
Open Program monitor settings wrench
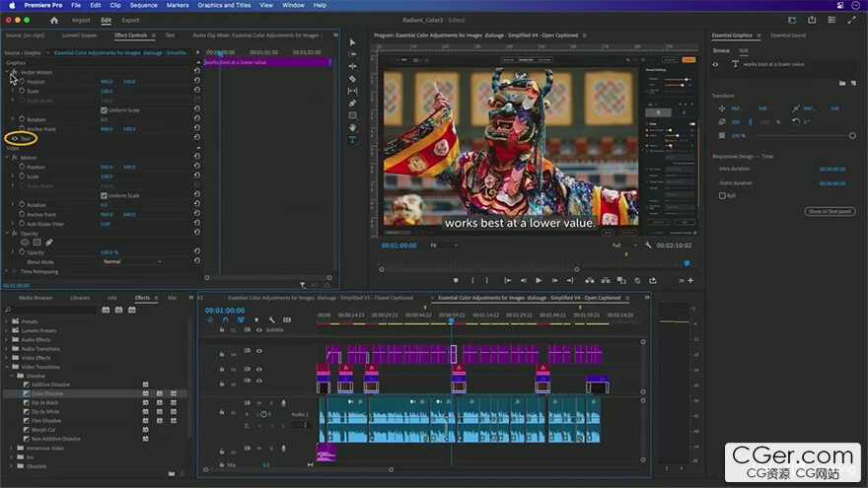(648, 245)
